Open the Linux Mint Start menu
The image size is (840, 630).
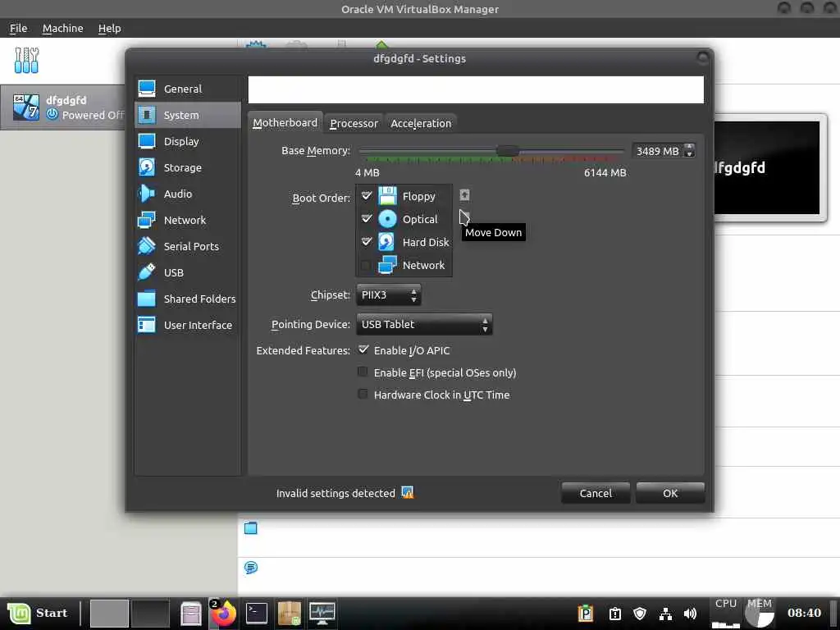click(38, 613)
